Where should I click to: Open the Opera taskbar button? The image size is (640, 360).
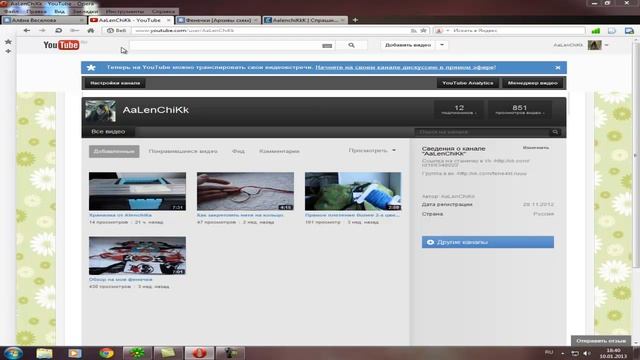point(199,353)
